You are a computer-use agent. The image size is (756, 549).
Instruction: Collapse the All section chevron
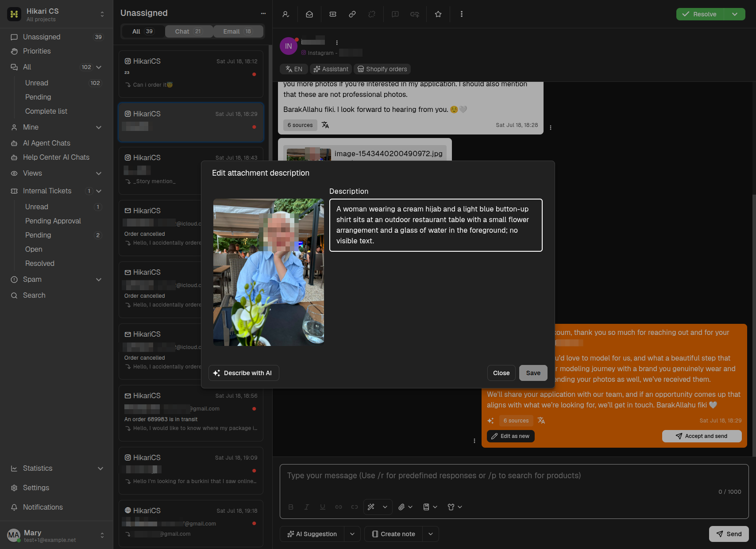pyautogui.click(x=99, y=67)
